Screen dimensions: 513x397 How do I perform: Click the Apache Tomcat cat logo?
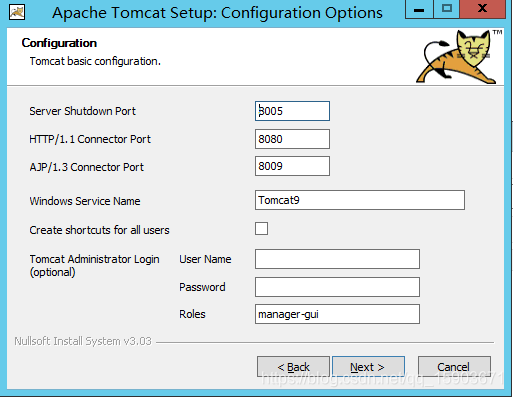pos(458,57)
